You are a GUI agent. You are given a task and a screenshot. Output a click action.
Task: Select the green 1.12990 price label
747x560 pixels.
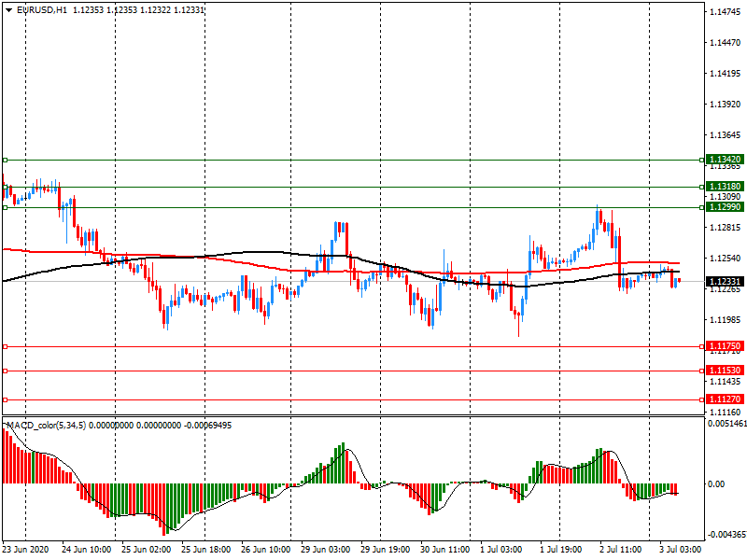coord(725,207)
